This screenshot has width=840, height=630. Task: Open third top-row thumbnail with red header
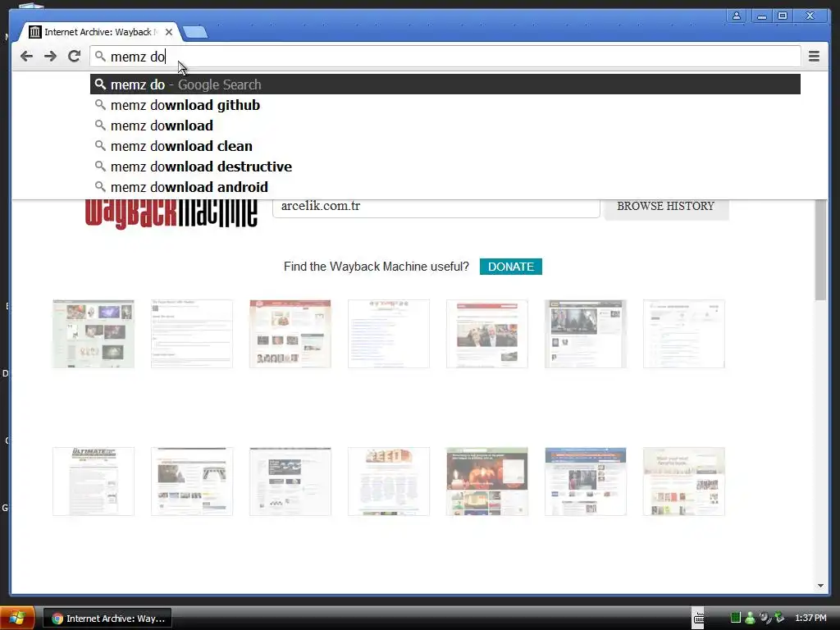tap(290, 334)
